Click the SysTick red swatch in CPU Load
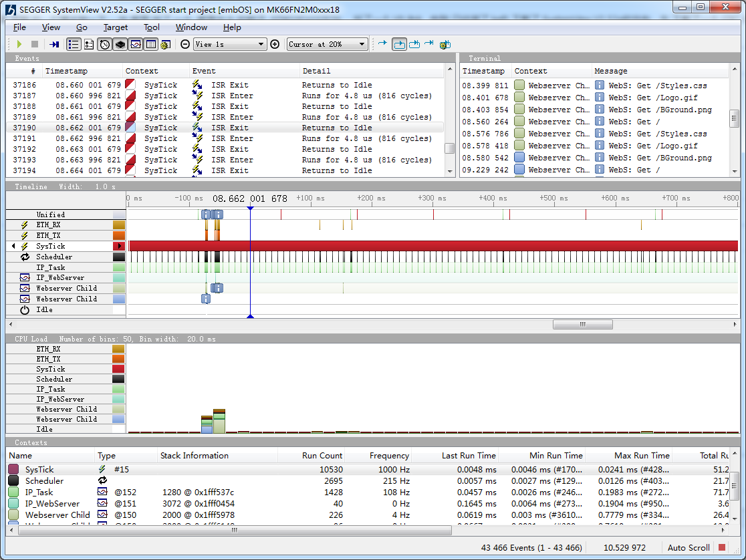The image size is (746, 560). click(x=118, y=369)
